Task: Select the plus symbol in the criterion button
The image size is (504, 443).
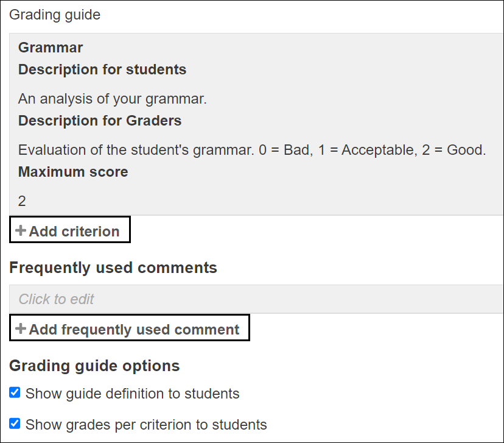Action: point(20,230)
